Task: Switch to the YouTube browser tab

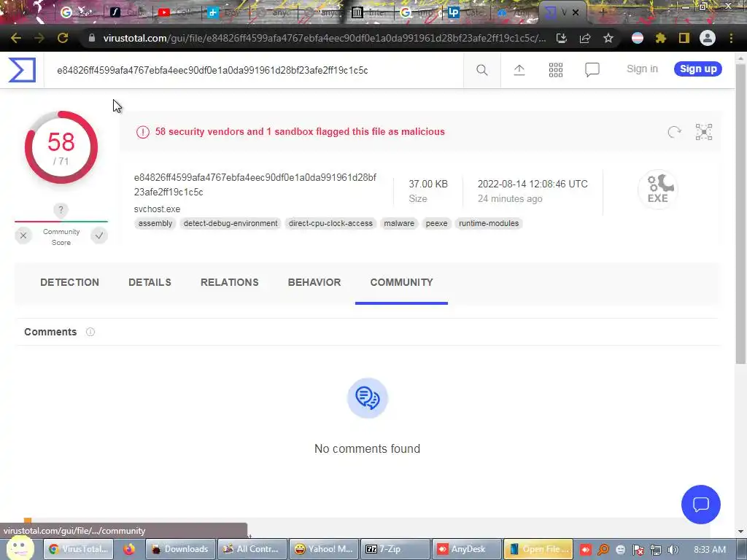Action: 177,12
